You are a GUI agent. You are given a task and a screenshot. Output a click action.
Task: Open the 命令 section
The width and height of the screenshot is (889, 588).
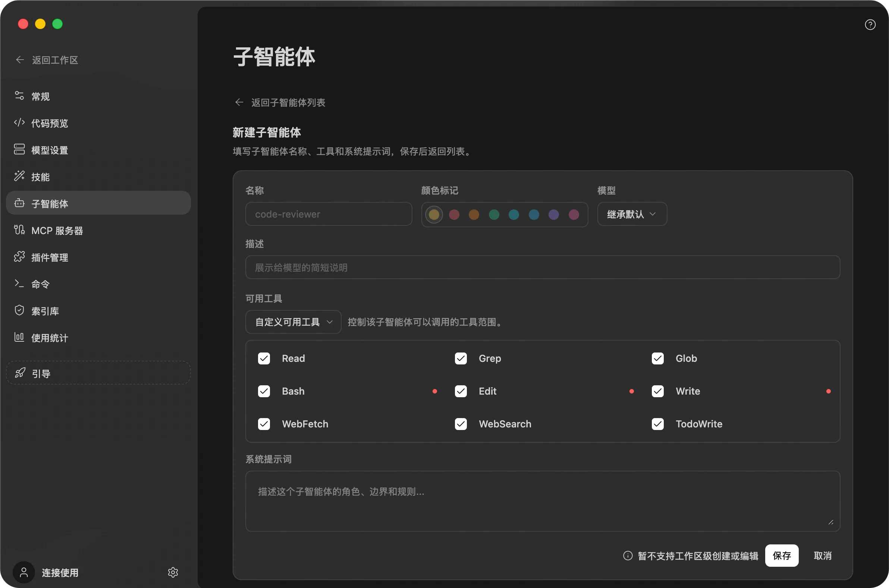click(x=98, y=284)
